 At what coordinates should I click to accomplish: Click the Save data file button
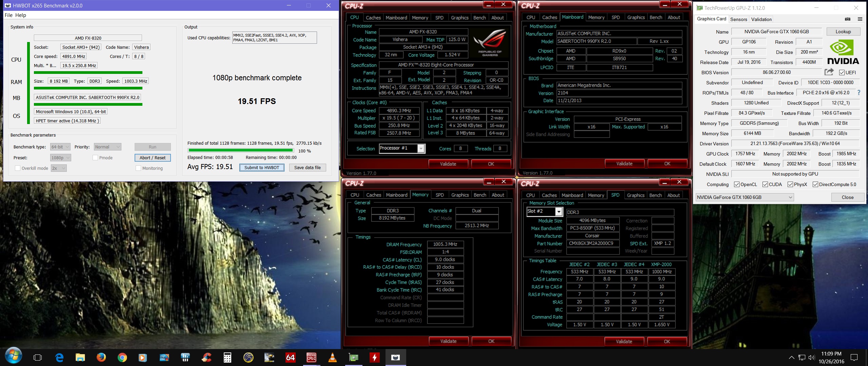[308, 167]
